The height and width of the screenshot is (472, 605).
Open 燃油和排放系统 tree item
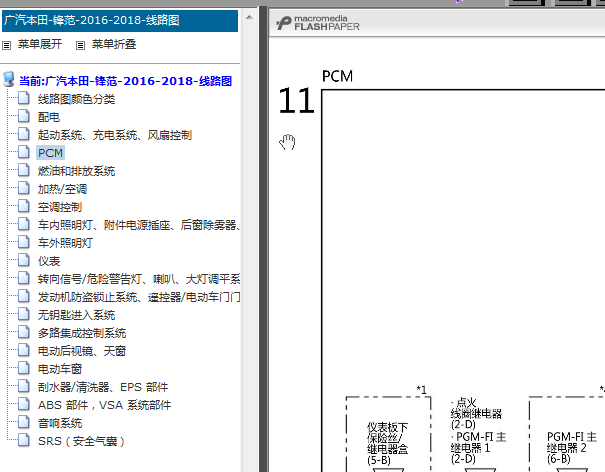point(76,171)
